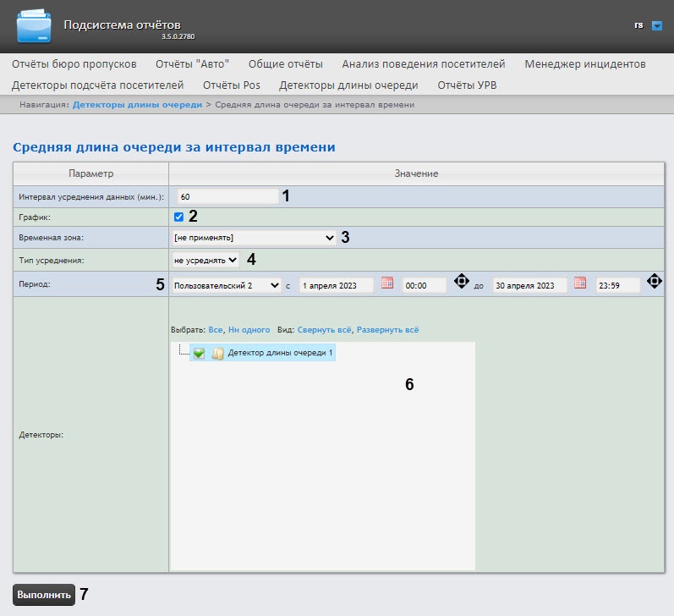Open the user menu arrow next to rs

pos(657,26)
